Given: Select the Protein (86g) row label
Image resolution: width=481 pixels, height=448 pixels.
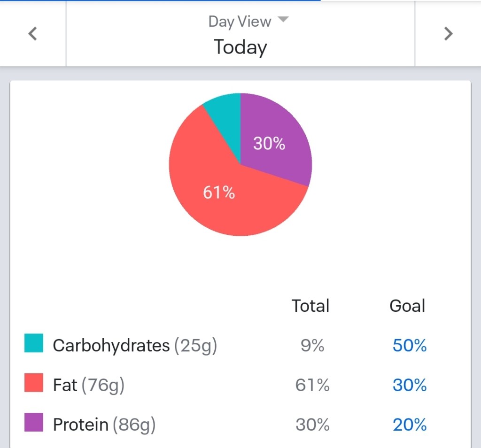Looking at the screenshot, I should pyautogui.click(x=104, y=425).
